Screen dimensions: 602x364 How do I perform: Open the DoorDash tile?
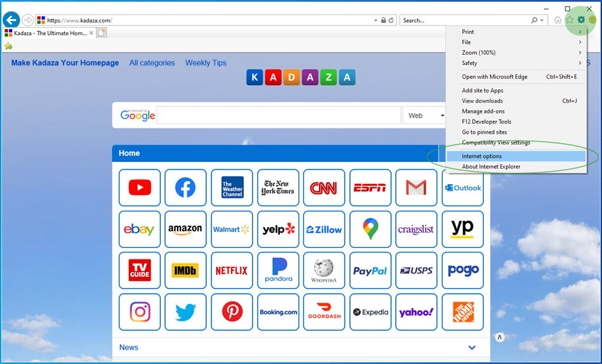coord(324,312)
